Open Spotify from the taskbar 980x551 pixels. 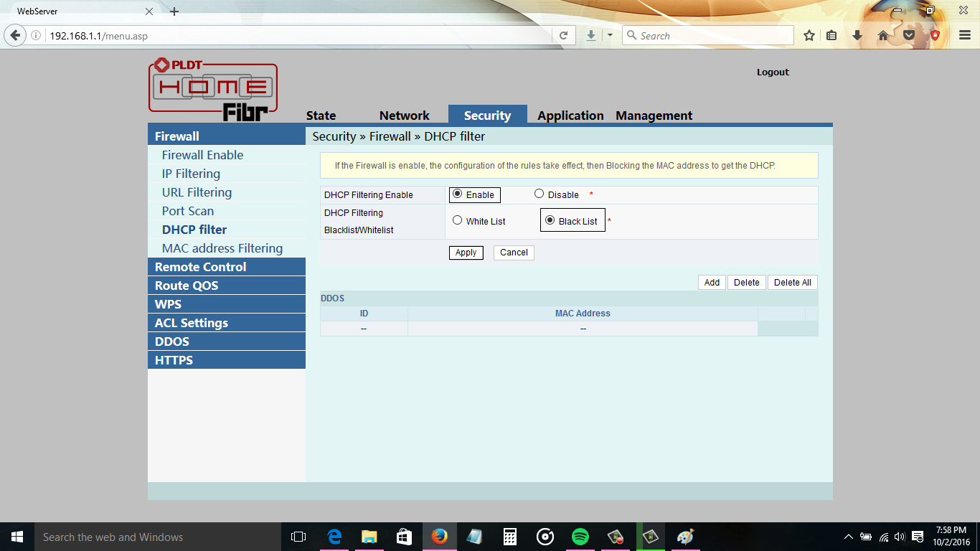coord(580,536)
